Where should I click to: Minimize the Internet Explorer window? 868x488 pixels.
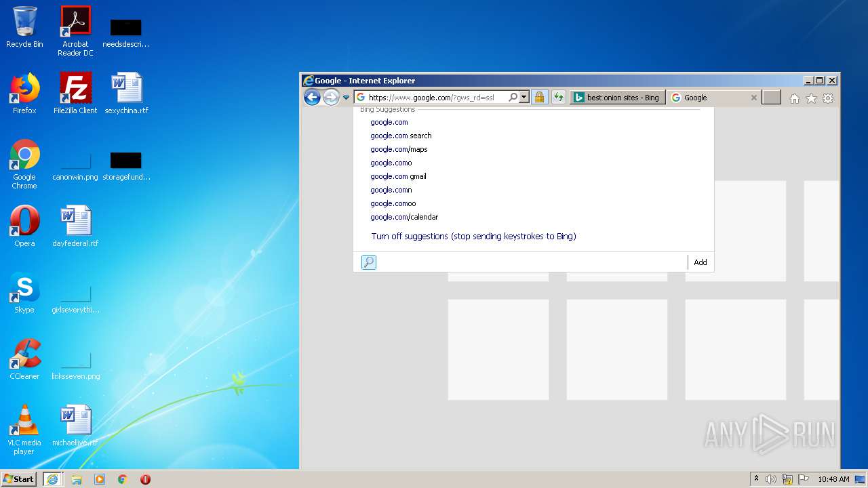[808, 80]
